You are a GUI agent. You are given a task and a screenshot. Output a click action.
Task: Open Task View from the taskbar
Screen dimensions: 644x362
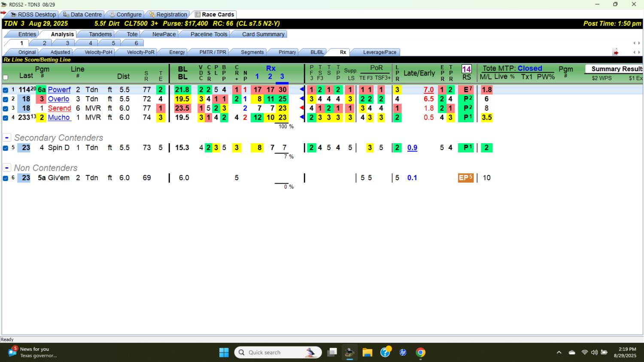tap(332, 353)
